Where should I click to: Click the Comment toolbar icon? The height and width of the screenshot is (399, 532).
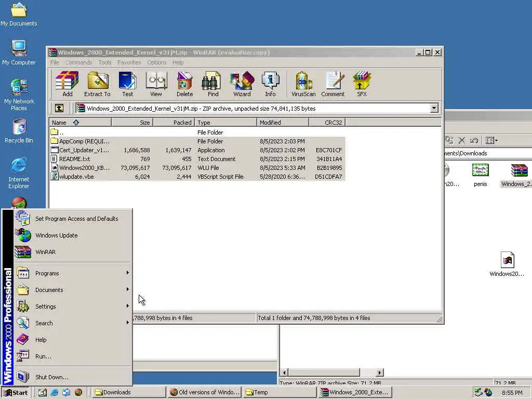[x=333, y=84]
